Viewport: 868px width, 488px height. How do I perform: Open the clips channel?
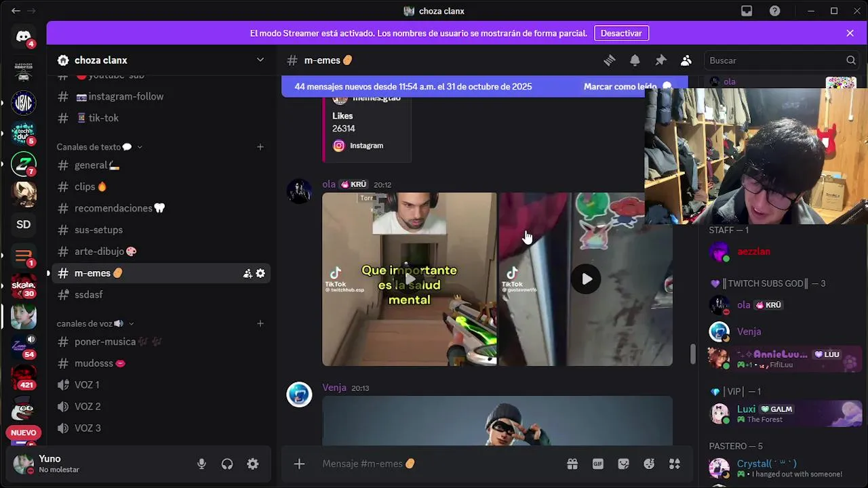(161, 187)
